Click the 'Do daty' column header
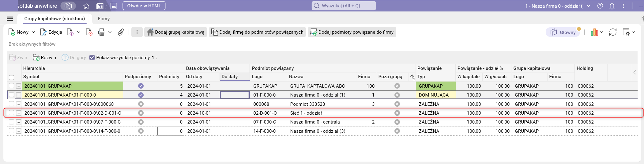Screen dimensions: 644x164 [230, 77]
